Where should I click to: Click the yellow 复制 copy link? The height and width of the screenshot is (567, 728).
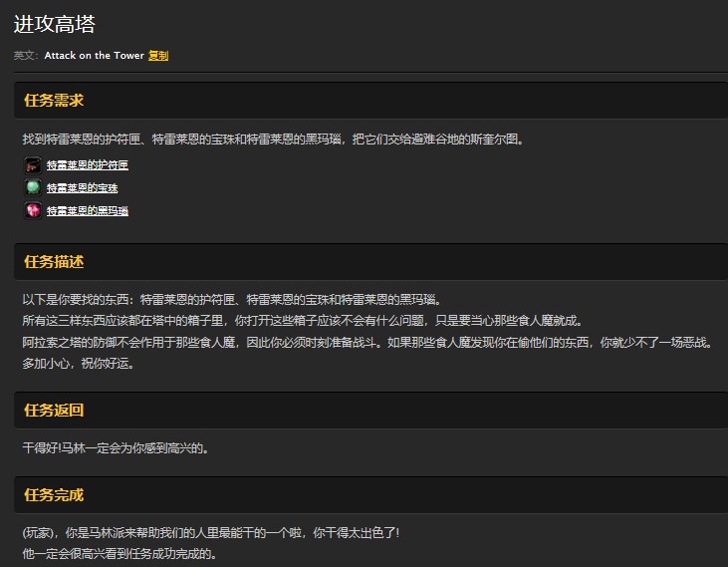tap(158, 56)
